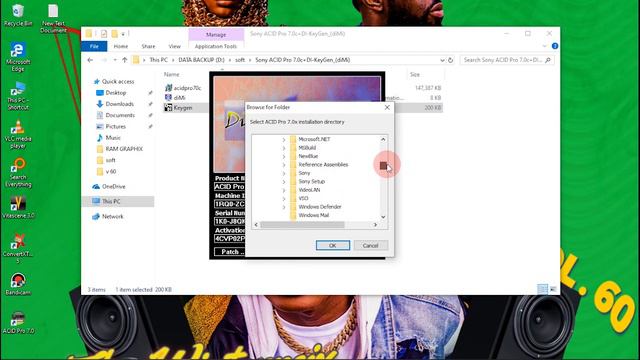Expand the NewBlue folder node

(x=284, y=156)
